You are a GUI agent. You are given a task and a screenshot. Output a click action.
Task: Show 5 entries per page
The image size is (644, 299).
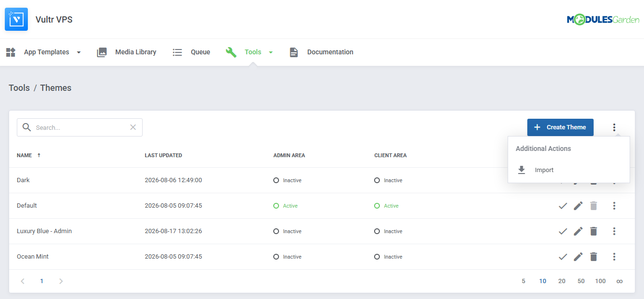pyautogui.click(x=523, y=281)
